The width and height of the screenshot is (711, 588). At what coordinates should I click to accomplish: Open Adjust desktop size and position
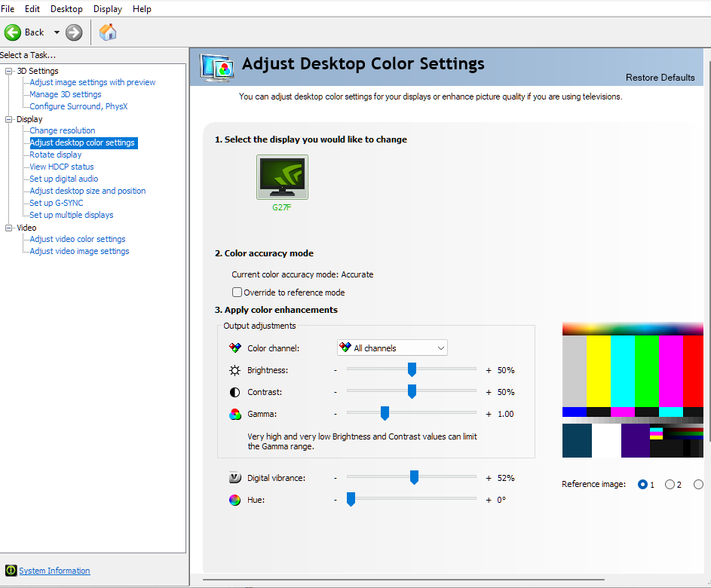87,191
